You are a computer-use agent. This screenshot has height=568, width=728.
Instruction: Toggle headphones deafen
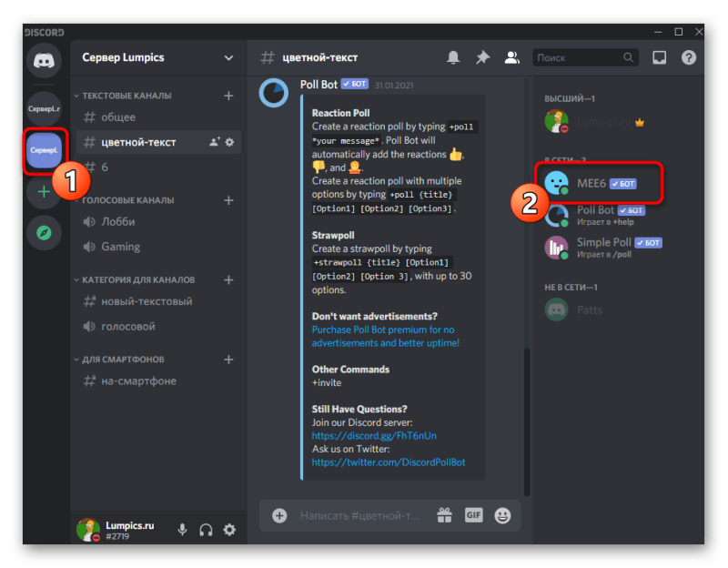pos(206,530)
